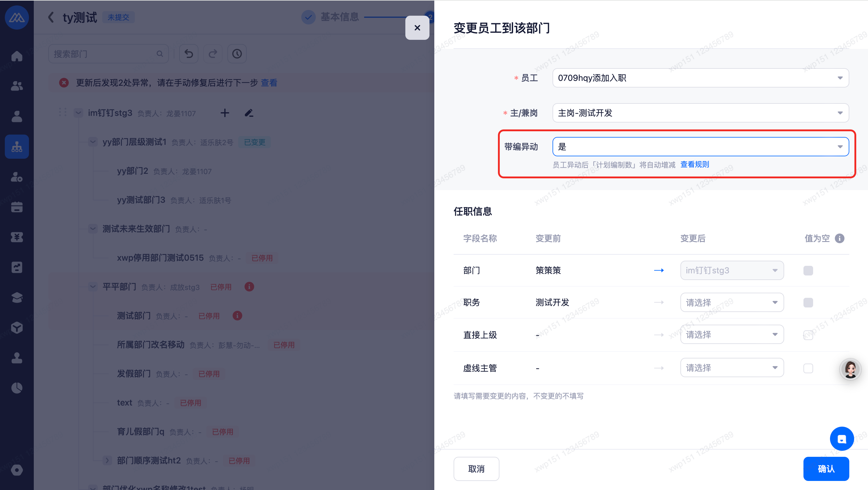
Task: Open the 带编异动 dropdown
Action: tap(700, 147)
